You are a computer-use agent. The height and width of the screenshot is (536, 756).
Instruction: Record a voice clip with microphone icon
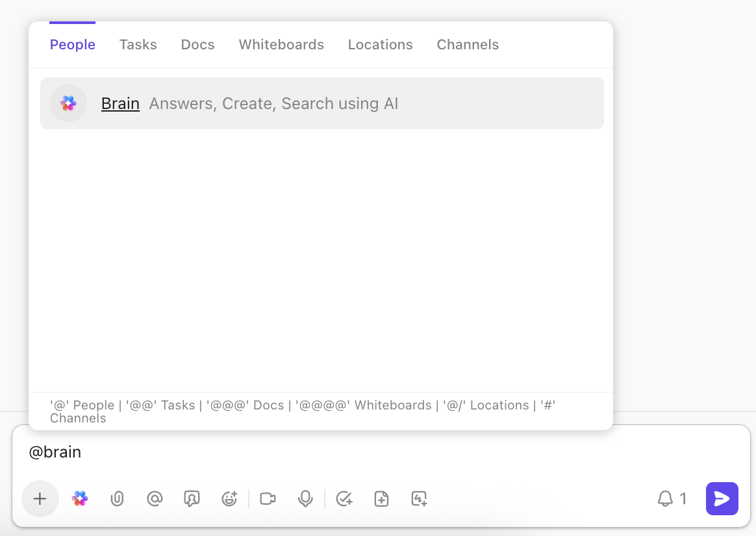pyautogui.click(x=305, y=498)
